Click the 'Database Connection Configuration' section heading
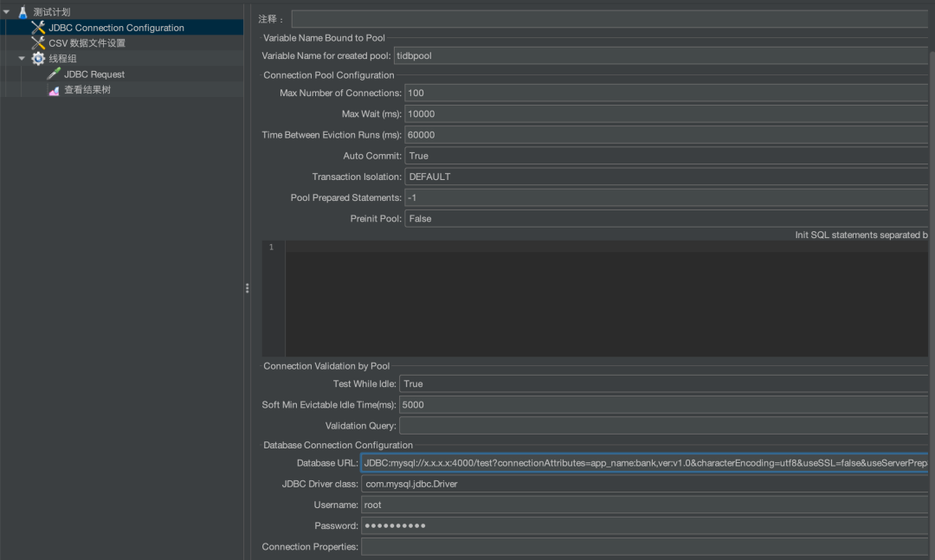Screen dimensions: 935x560 pos(339,445)
